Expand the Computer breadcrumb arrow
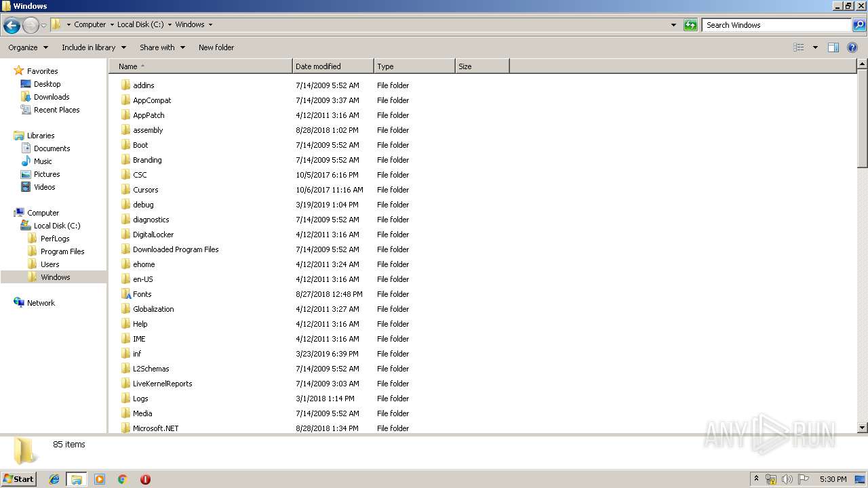868x488 pixels. point(112,24)
